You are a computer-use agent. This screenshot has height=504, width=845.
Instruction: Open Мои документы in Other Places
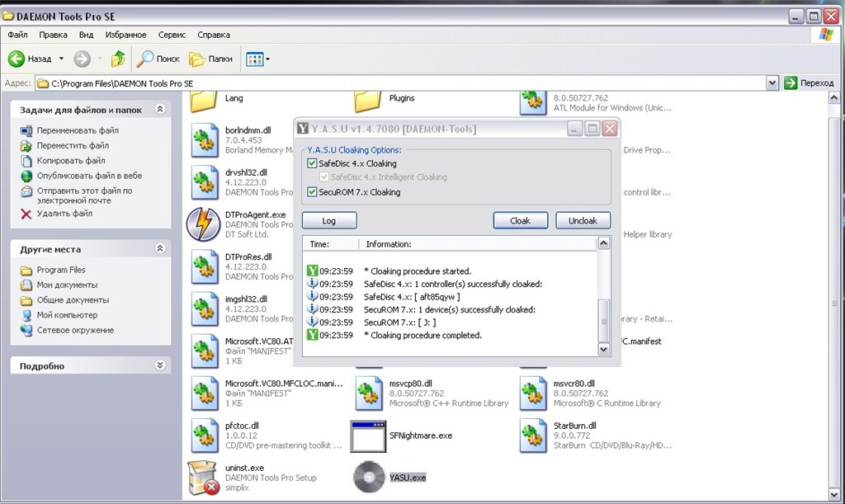pyautogui.click(x=68, y=285)
